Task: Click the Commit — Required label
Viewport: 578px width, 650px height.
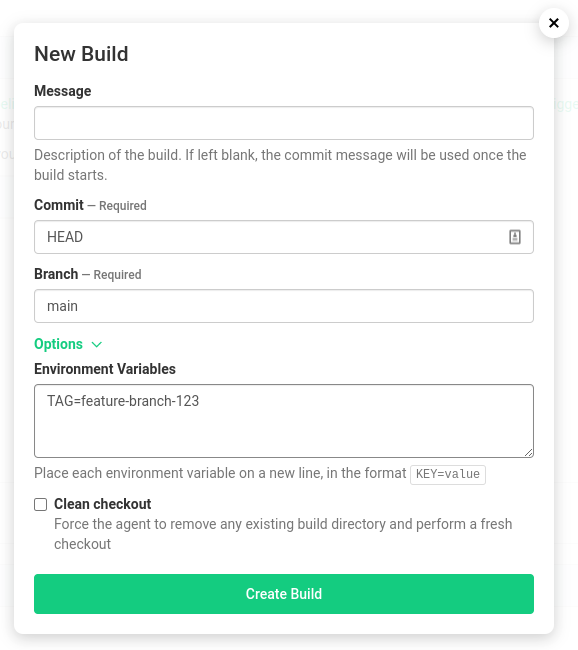Action: (90, 205)
